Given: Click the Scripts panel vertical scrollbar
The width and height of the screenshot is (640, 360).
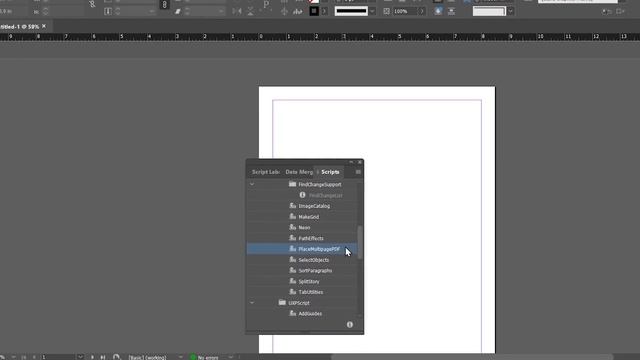Looking at the screenshot, I should pos(360,242).
